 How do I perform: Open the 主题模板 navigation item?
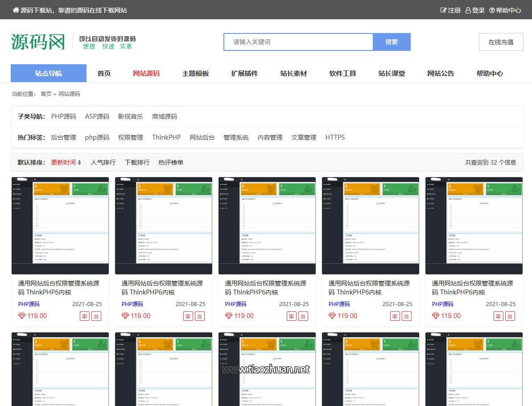click(195, 73)
